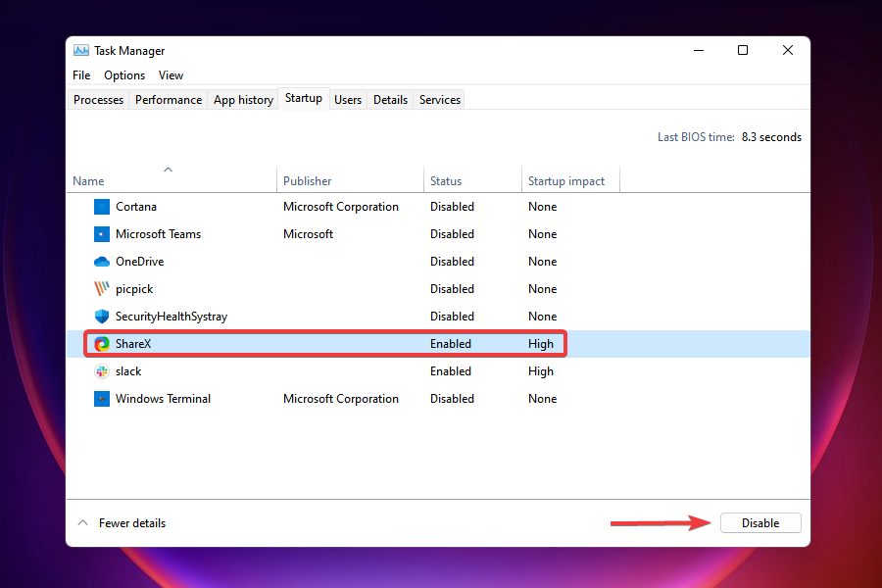Click Microsoft Teams' publisher cell 'Microsoft'

pyautogui.click(x=309, y=234)
